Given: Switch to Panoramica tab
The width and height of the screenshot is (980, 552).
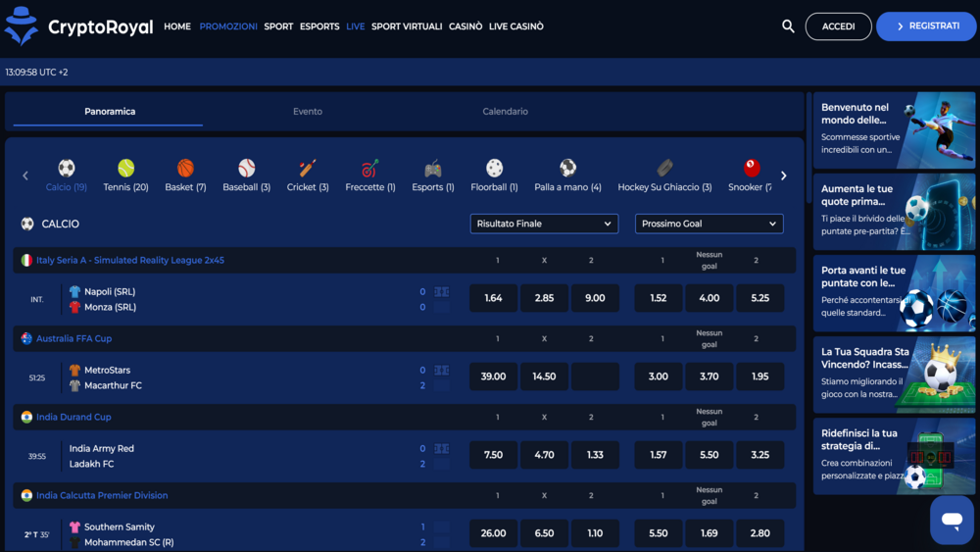Looking at the screenshot, I should click(110, 111).
